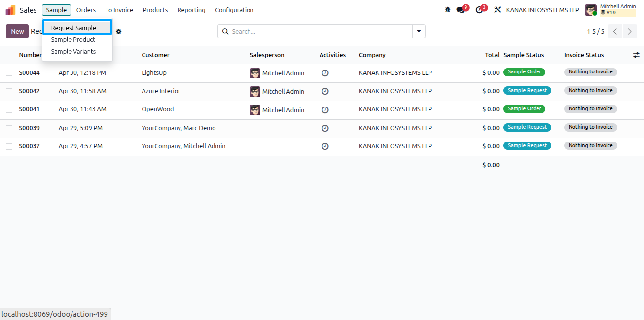Screen dimensions: 644x320
Task: Toggle the select-all header checkbox
Action: click(x=9, y=55)
